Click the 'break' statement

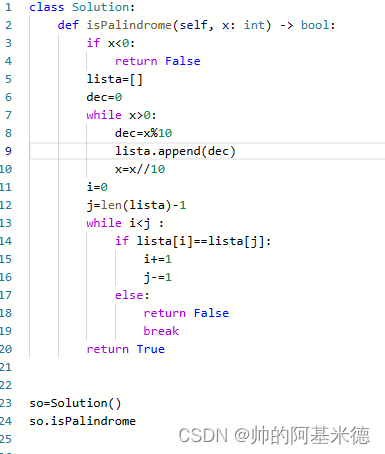161,331
